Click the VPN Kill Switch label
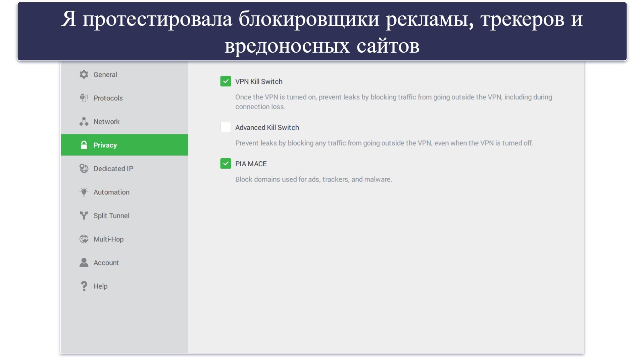The height and width of the screenshot is (357, 644). pos(259,81)
